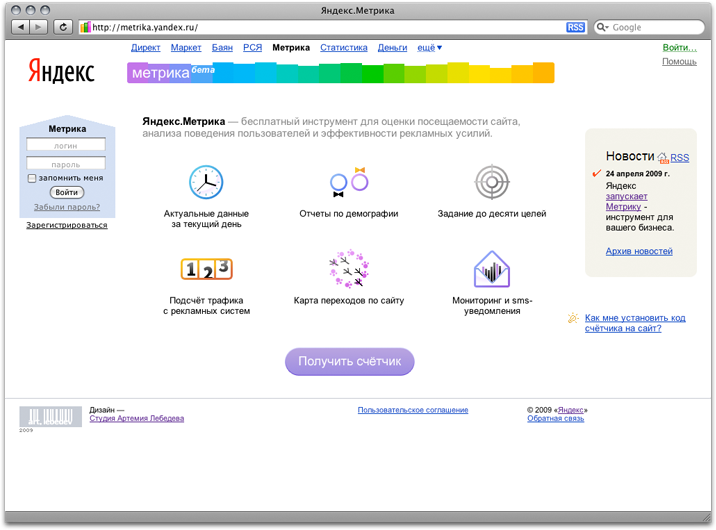
Task: Click the site transitions map icon
Action: [348, 269]
